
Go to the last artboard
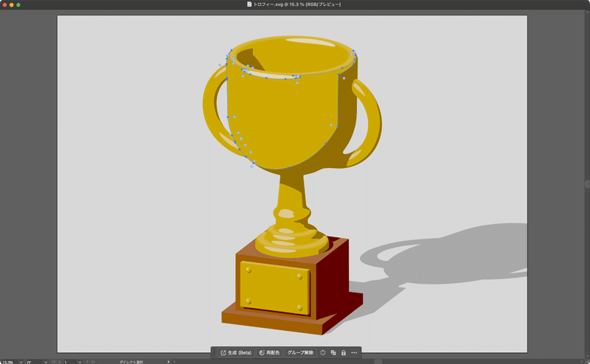click(93, 362)
